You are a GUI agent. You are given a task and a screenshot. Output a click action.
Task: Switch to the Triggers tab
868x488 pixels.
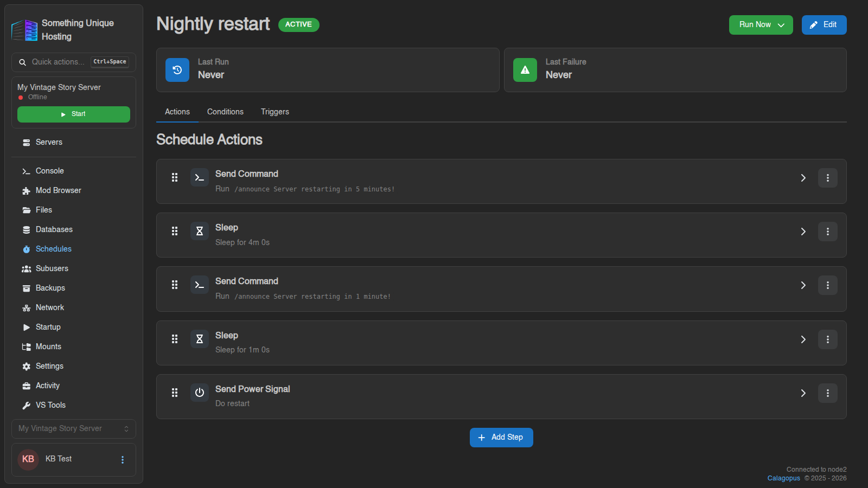click(x=275, y=112)
